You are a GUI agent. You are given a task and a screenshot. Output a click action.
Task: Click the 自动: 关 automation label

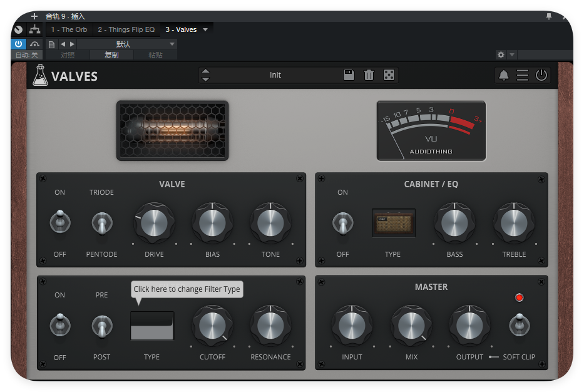(26, 55)
